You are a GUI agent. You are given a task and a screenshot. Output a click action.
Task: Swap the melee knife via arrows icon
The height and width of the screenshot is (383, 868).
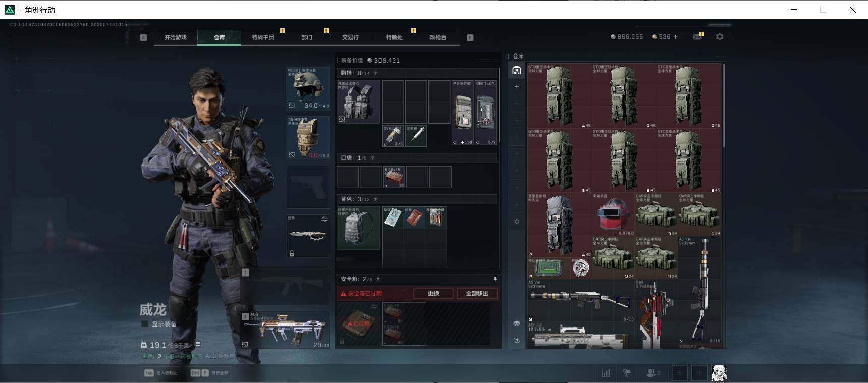(x=324, y=220)
